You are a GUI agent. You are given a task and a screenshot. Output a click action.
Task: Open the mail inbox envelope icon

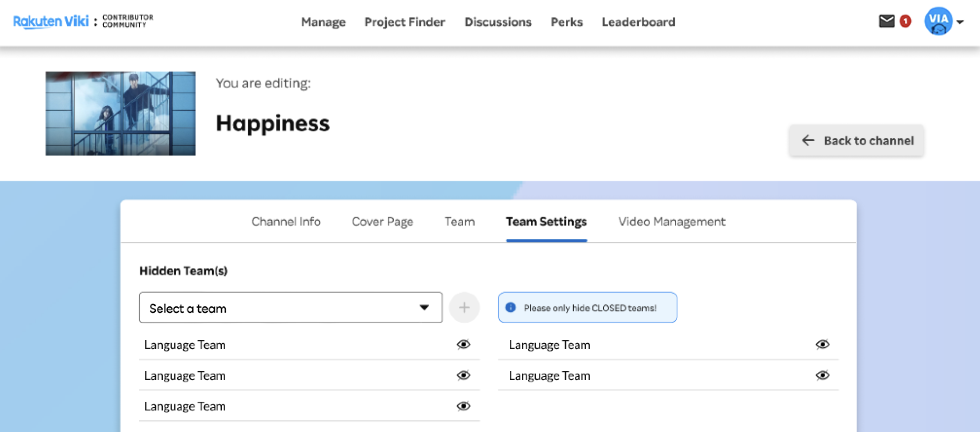click(x=886, y=21)
